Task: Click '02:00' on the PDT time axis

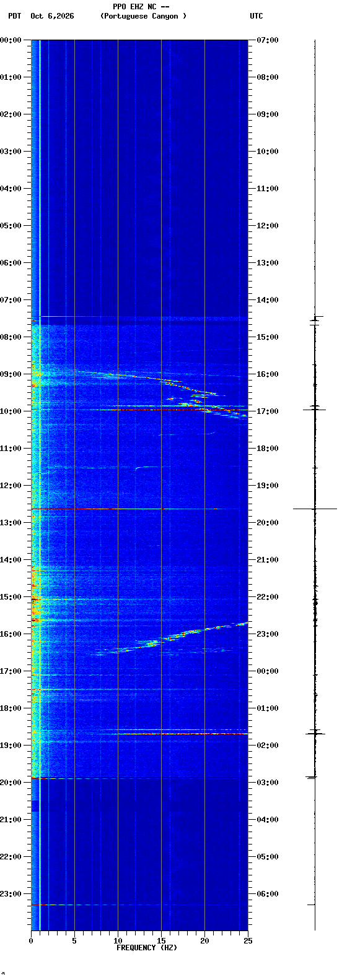Action: 11,114
